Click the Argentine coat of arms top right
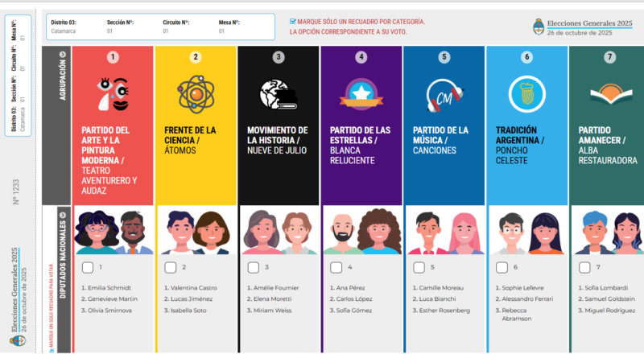644x358 pixels. point(536,27)
